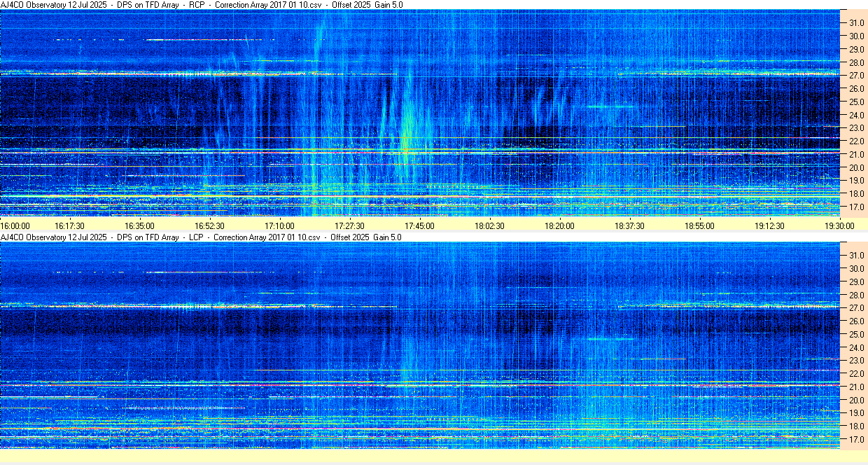Select the 16:00:00 time axis label

click(15, 225)
